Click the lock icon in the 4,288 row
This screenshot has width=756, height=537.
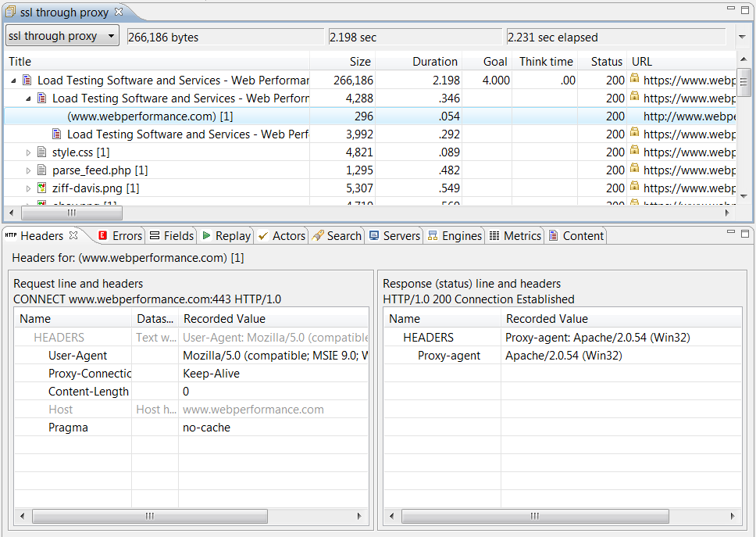pos(634,96)
